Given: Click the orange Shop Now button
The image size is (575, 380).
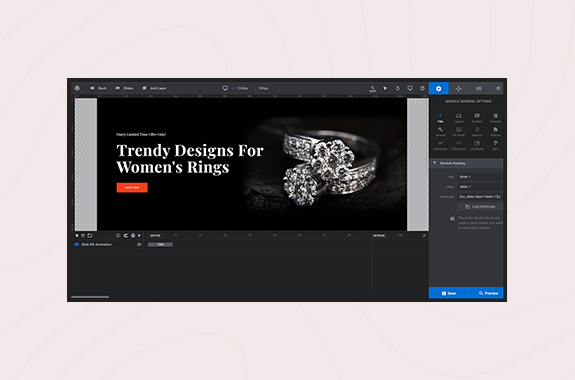Looking at the screenshot, I should (132, 187).
